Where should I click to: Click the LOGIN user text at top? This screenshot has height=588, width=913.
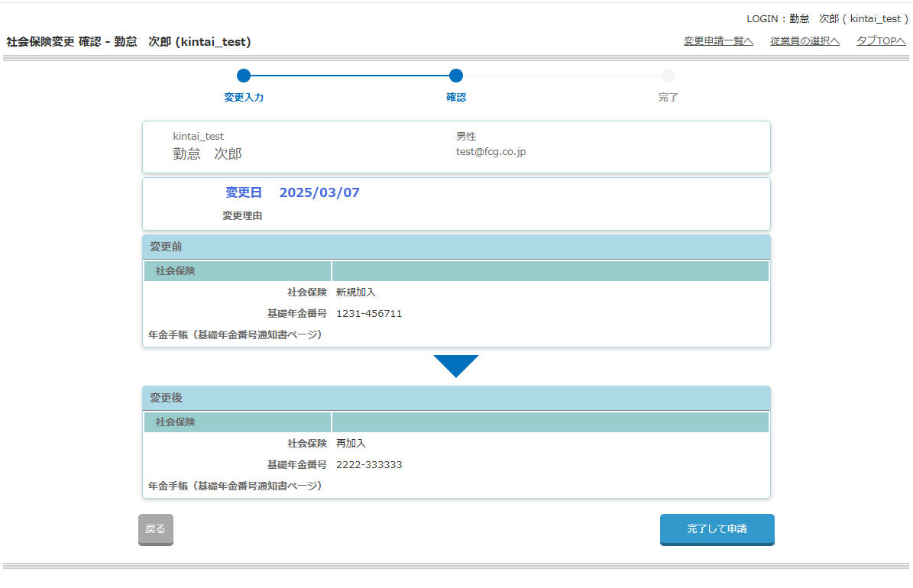[x=827, y=18]
